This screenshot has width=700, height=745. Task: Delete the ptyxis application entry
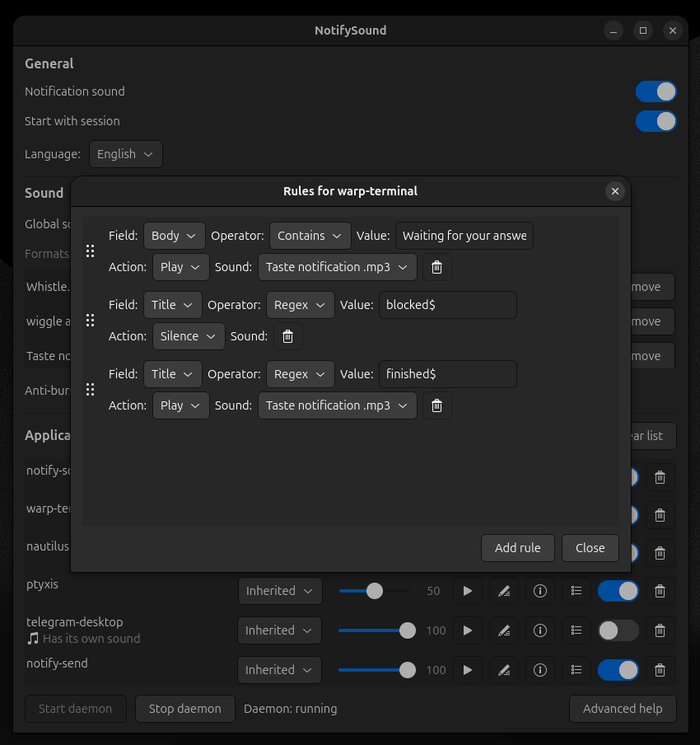point(660,591)
